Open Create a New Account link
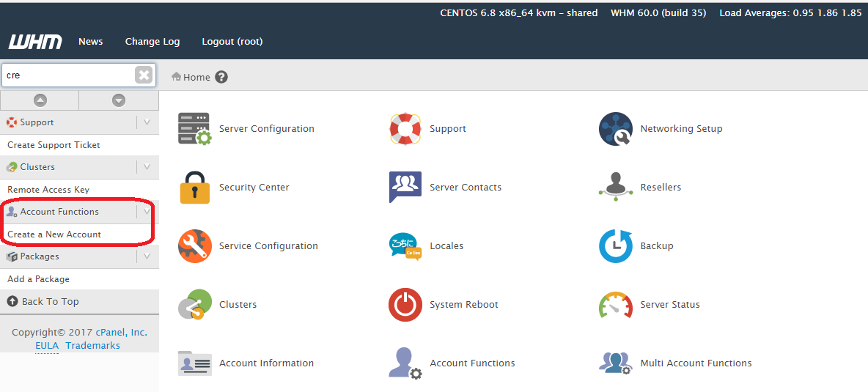The width and height of the screenshot is (868, 392). pos(54,234)
